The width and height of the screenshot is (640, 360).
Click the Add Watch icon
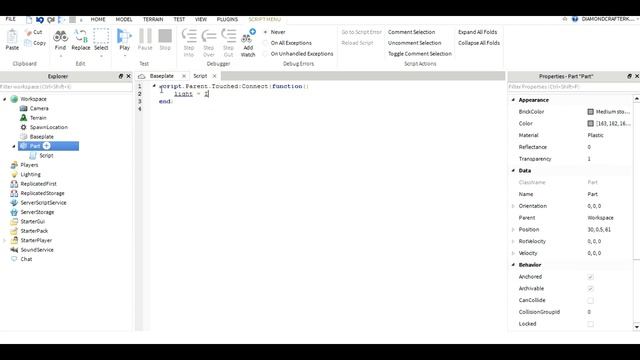[x=248, y=36]
